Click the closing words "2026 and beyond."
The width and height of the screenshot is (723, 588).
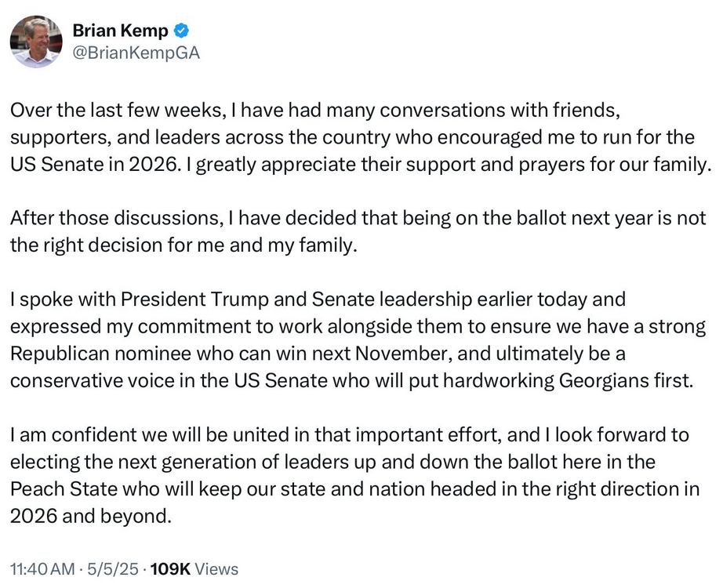pos(90,517)
